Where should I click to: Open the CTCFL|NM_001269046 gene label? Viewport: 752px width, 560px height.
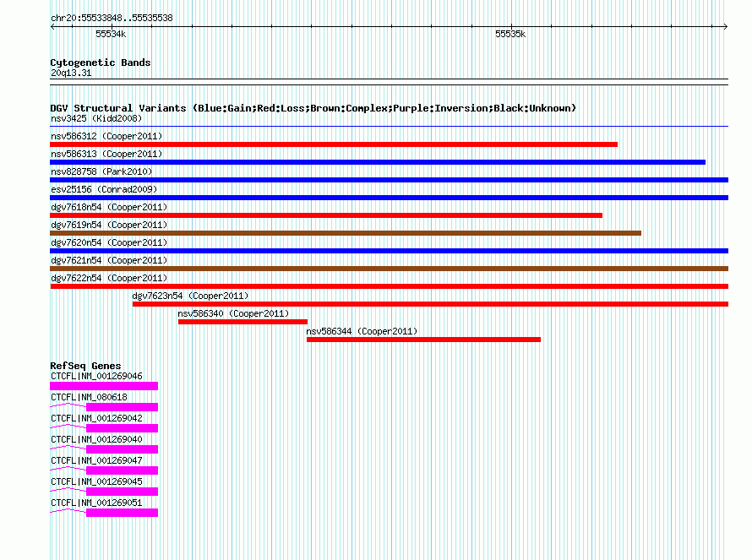pyautogui.click(x=96, y=376)
